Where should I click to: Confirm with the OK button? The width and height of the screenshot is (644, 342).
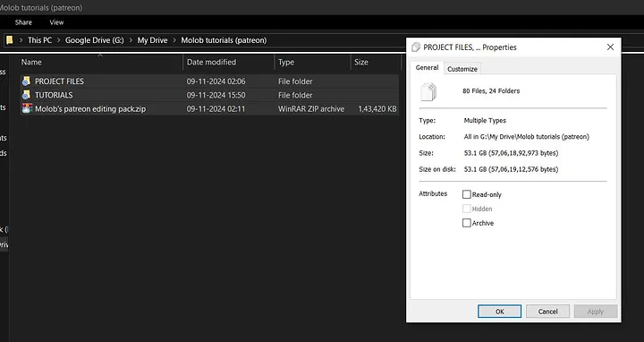pos(499,312)
